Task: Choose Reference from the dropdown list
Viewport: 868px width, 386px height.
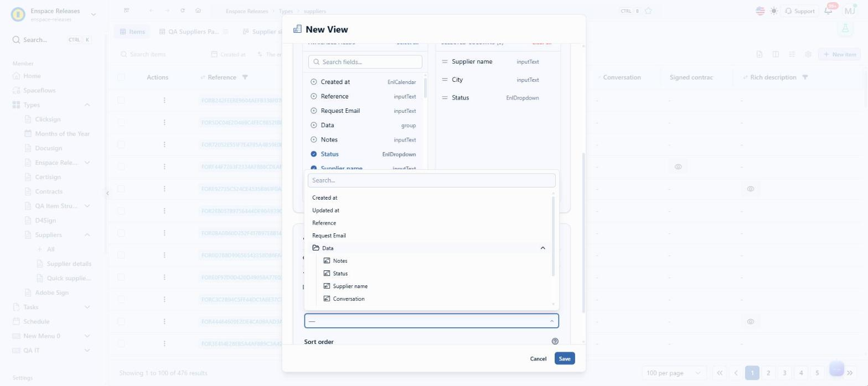Action: pos(324,223)
